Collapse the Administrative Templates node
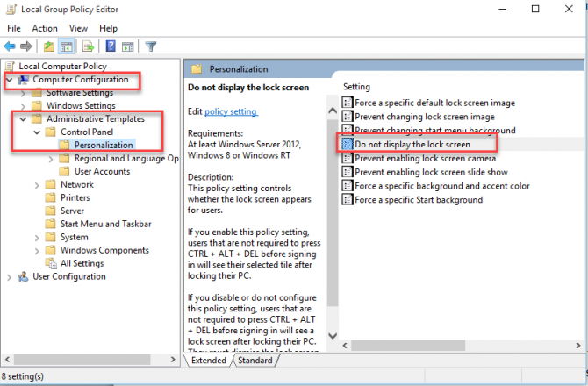 click(23, 119)
